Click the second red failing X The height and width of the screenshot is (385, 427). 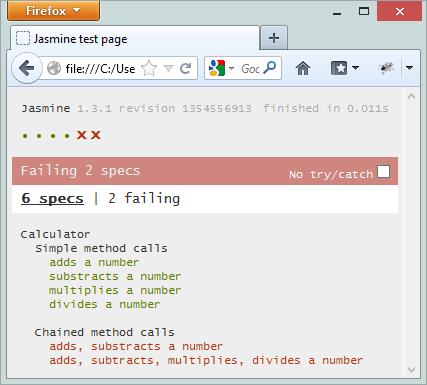[x=96, y=135]
